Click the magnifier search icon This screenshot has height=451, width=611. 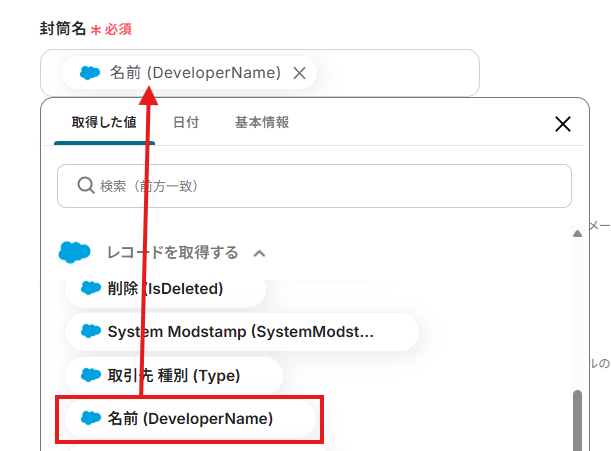coord(86,186)
